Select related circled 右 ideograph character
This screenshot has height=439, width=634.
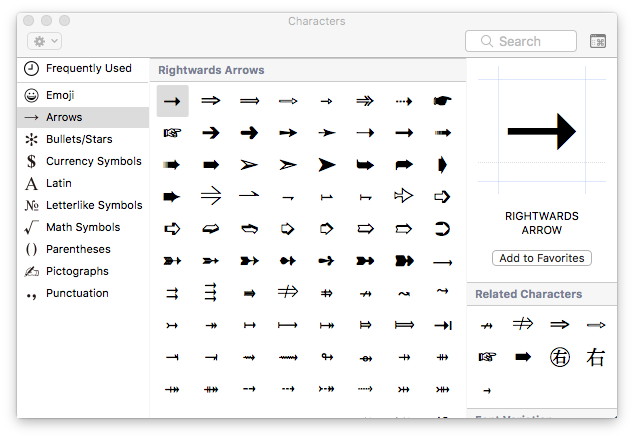point(560,357)
